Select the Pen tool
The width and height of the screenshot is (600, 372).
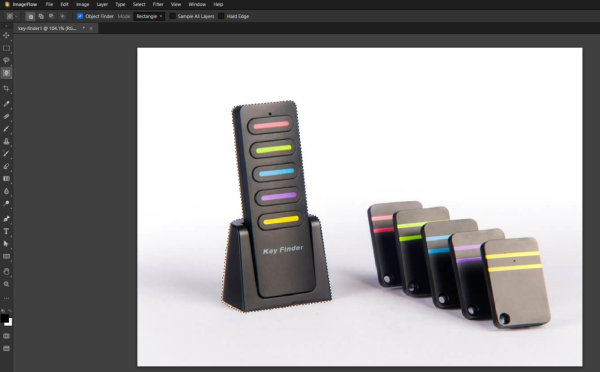point(6,219)
